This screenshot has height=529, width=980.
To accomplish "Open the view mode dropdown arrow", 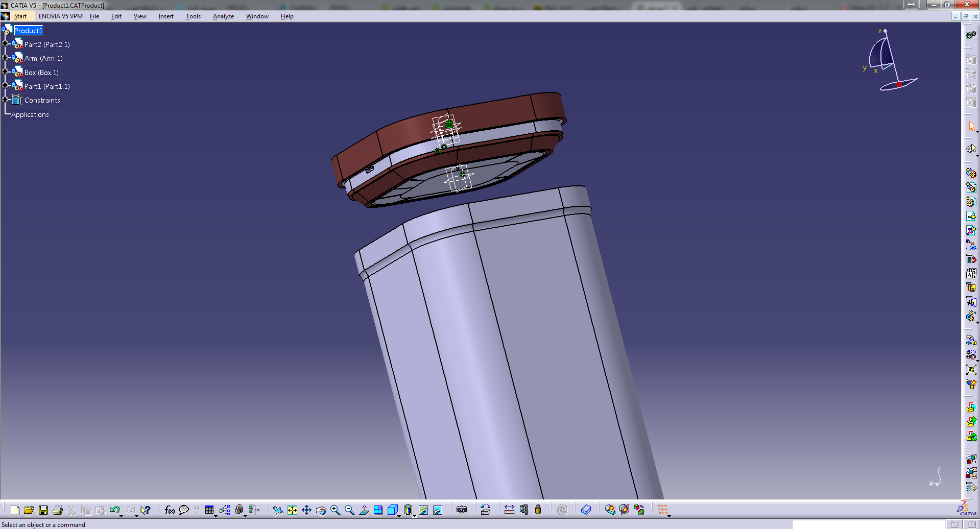I will click(x=414, y=516).
